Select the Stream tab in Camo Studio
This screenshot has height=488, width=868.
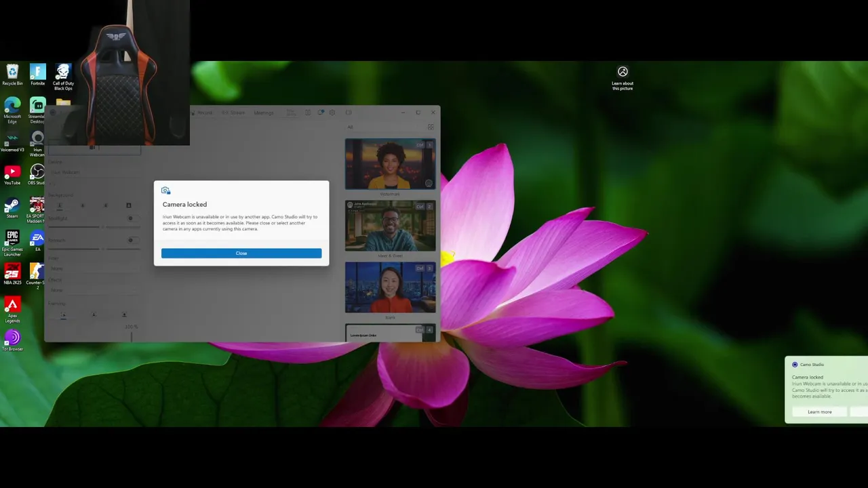tap(233, 113)
